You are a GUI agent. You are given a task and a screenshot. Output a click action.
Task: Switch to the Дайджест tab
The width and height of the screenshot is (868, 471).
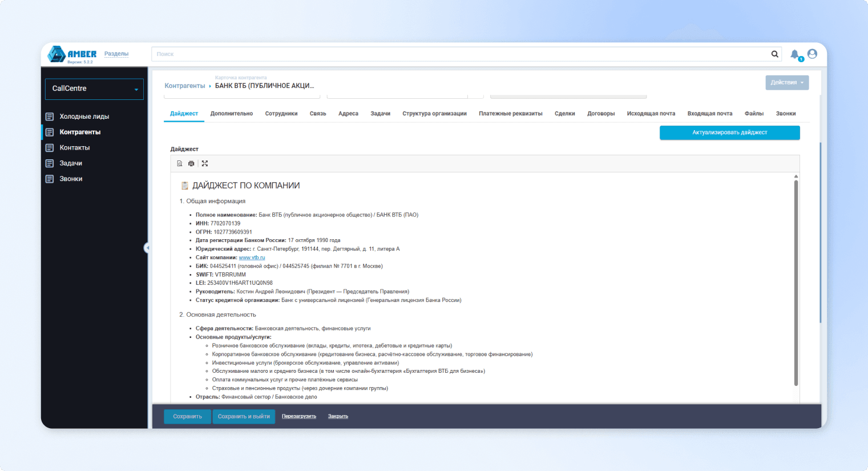tap(184, 114)
